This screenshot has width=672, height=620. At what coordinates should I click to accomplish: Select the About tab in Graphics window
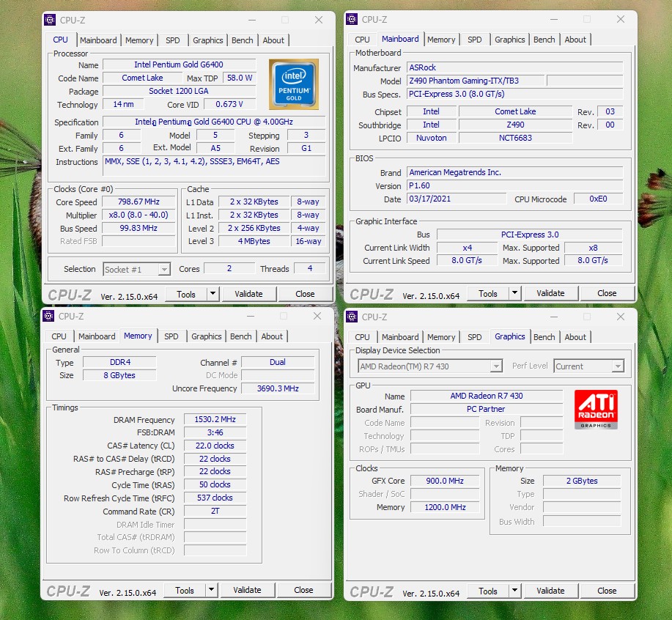tap(575, 337)
